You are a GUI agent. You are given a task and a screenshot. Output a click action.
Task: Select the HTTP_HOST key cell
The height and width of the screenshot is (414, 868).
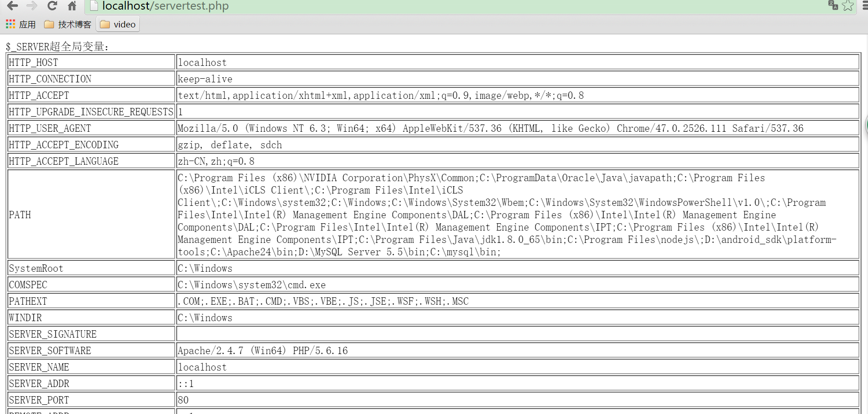click(x=91, y=62)
